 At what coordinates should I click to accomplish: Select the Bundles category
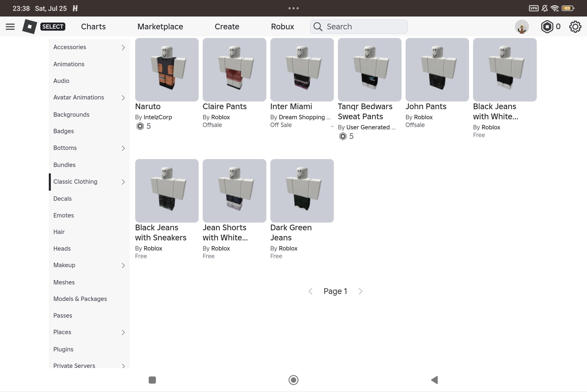pyautogui.click(x=64, y=165)
